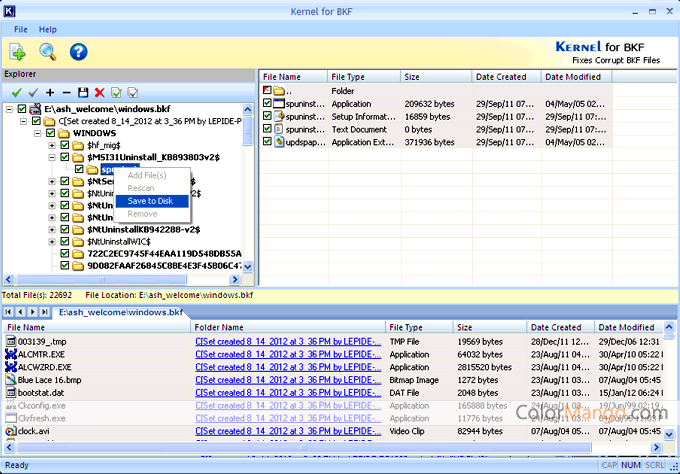The width and height of the screenshot is (680, 474).
Task: Collapse the WINDOWS folder tree node
Action: pos(38,133)
